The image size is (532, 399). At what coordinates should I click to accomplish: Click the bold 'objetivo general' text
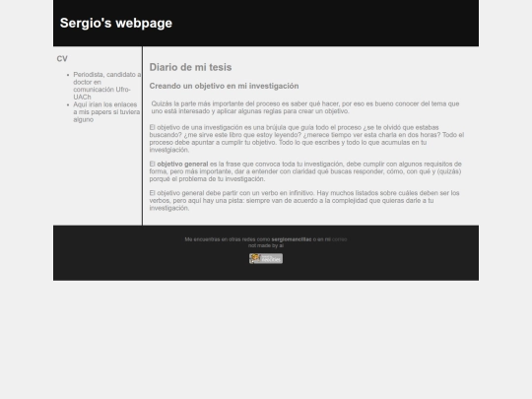click(x=182, y=165)
